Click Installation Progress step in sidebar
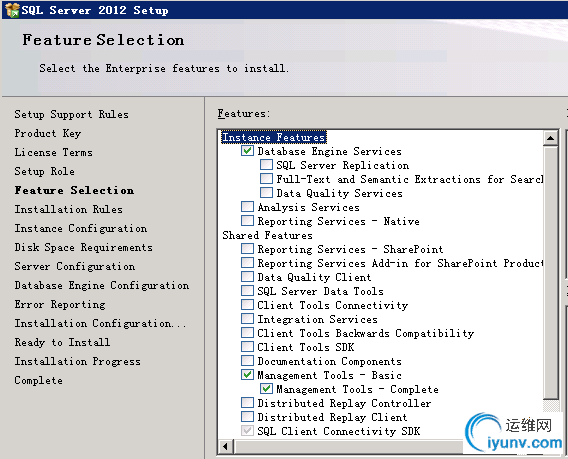This screenshot has height=459, width=568. pos(78,361)
